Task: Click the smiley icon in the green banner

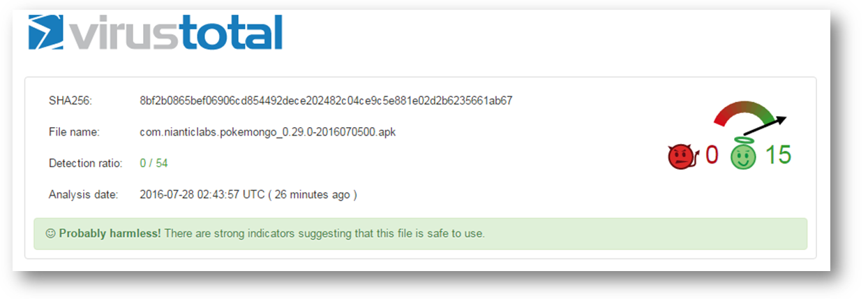Action: (x=50, y=233)
